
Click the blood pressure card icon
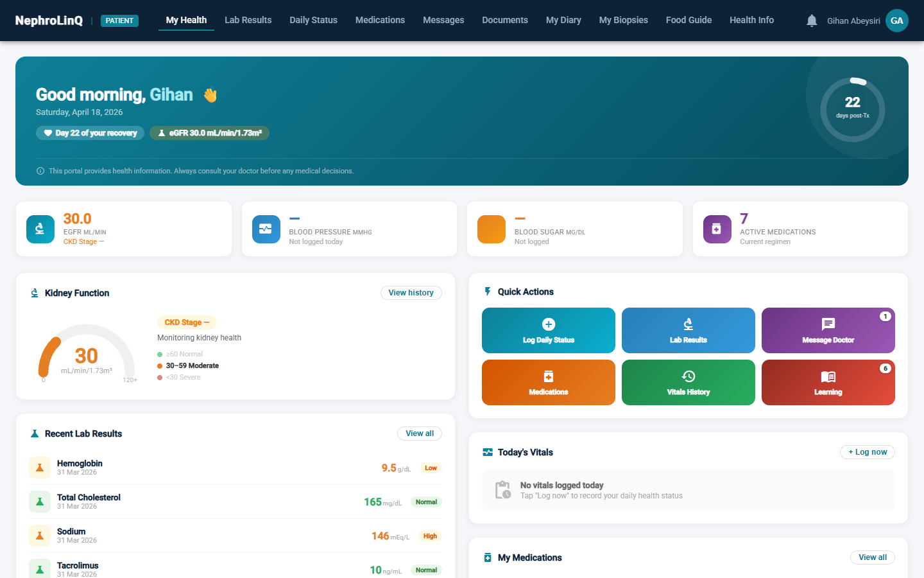(x=266, y=229)
